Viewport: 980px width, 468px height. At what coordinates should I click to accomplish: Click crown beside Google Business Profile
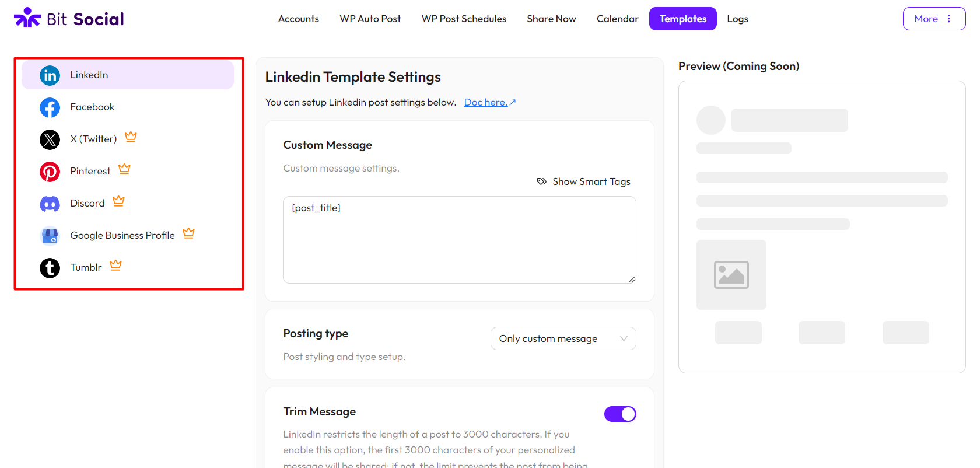(x=188, y=233)
